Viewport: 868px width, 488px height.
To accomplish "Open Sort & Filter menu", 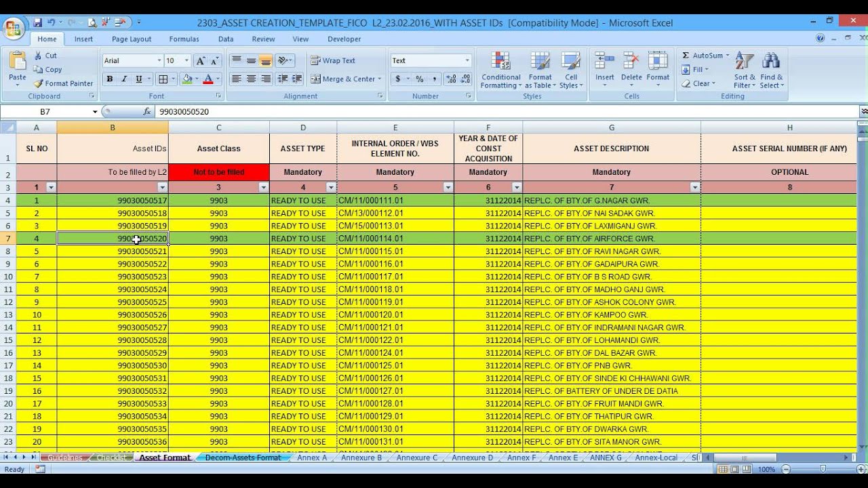I will [745, 70].
